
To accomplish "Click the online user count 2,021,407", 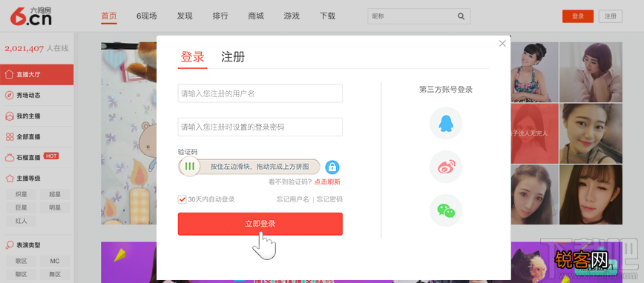I will coord(24,48).
